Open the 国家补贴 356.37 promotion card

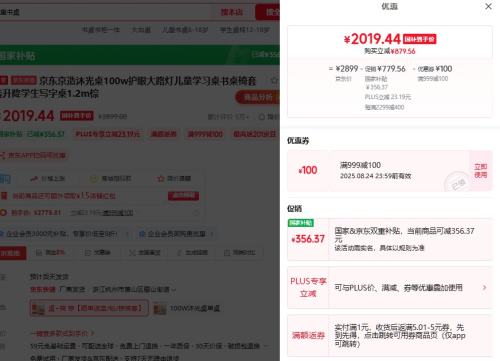pyautogui.click(x=390, y=239)
